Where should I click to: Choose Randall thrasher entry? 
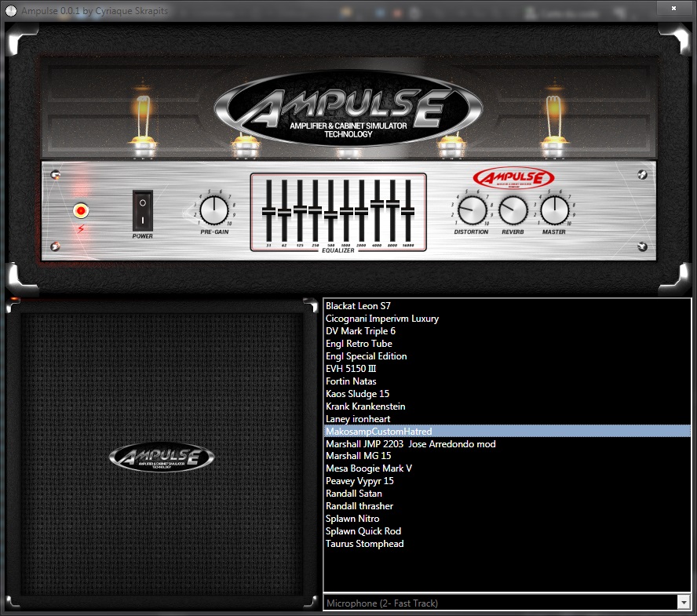[507, 506]
